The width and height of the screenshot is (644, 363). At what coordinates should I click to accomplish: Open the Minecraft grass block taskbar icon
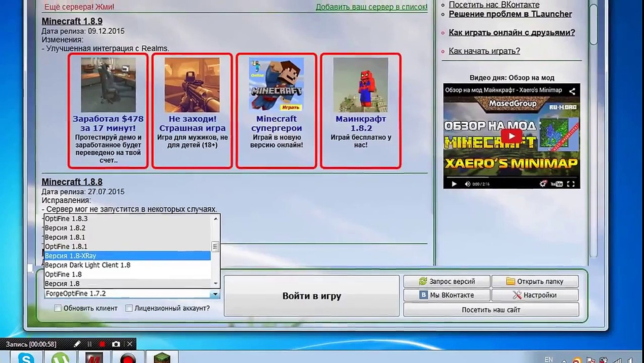(x=162, y=357)
